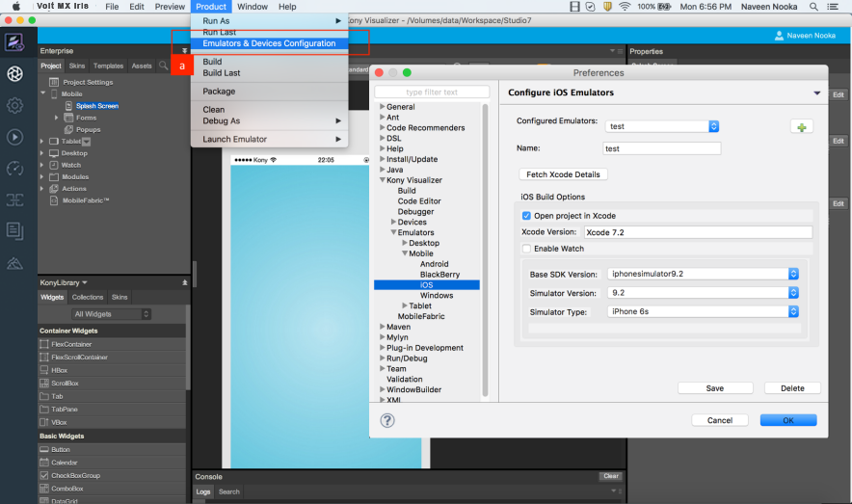The width and height of the screenshot is (852, 504).
Task: Click the Volt MX Iris logo icon
Action: (x=14, y=43)
